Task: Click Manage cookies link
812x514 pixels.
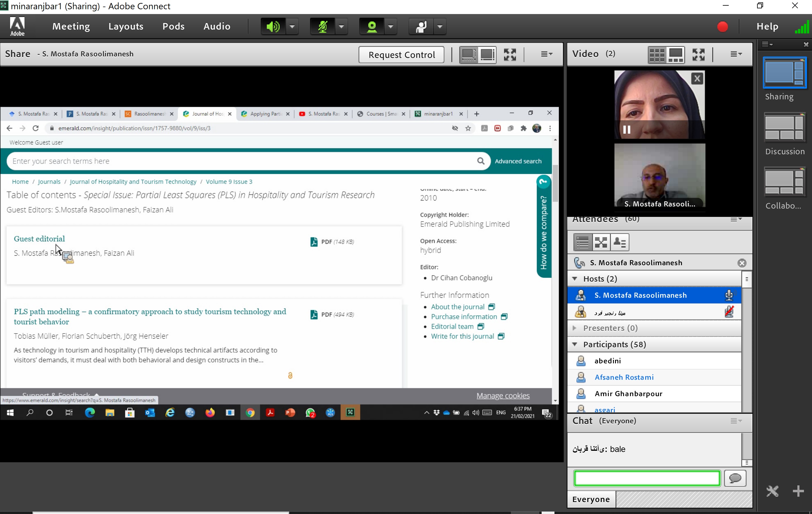Action: coord(503,396)
